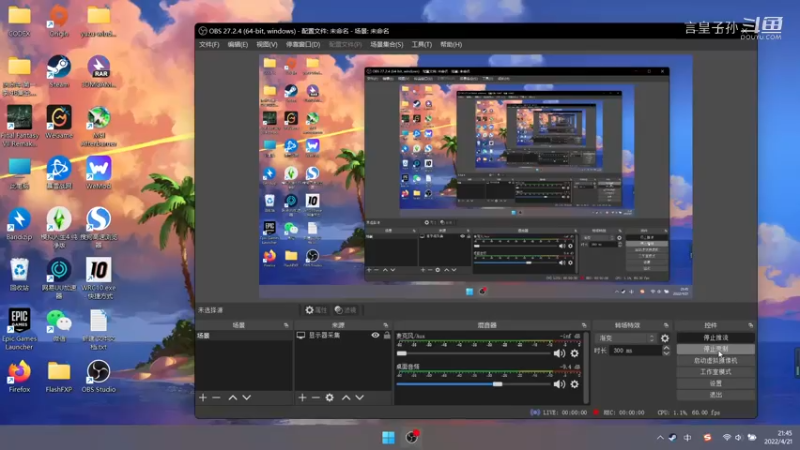Open Bandizip desktop shortcut
This screenshot has height=450, width=800.
pos(19,224)
